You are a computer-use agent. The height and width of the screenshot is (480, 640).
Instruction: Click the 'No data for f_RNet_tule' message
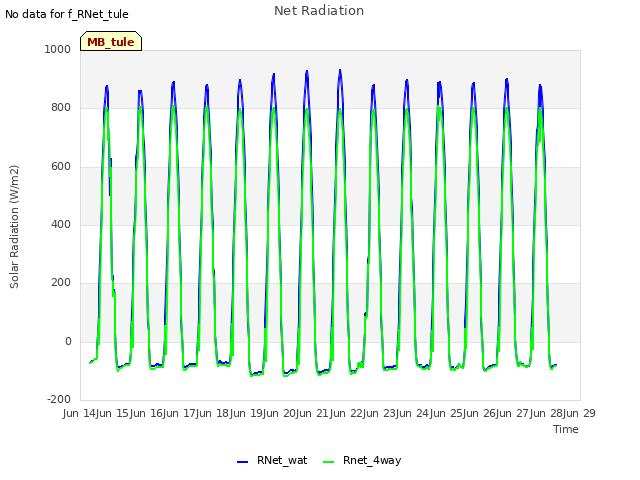[x=67, y=14]
